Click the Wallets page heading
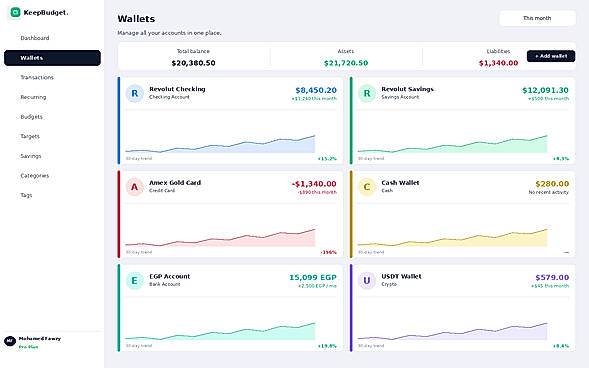Viewport: 589px width, 368px height. [136, 19]
